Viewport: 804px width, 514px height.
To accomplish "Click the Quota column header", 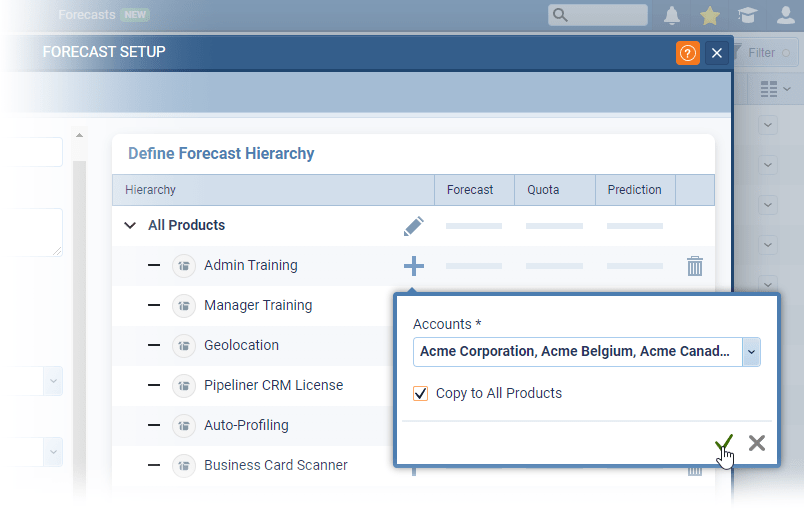I will (543, 190).
